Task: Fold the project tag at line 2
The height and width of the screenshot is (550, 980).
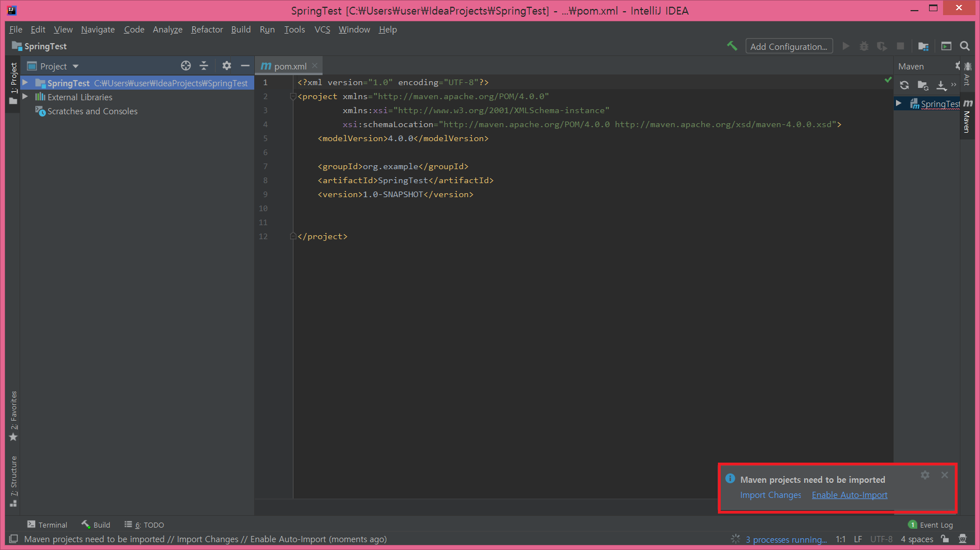Action: (293, 96)
